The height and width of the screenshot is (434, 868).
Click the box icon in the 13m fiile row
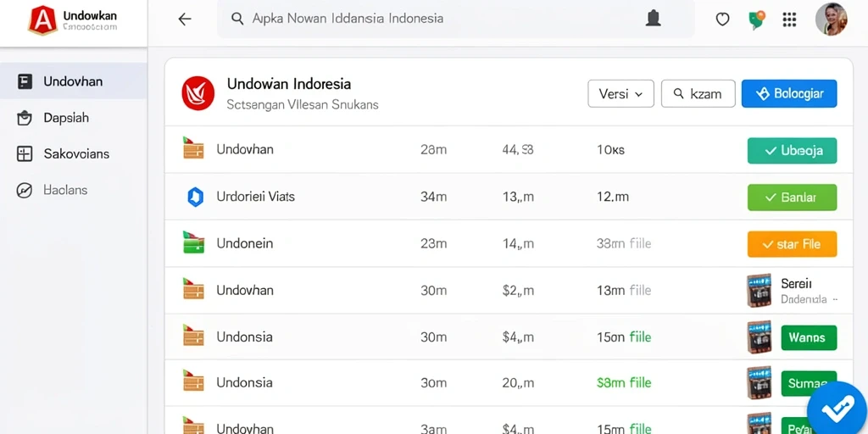point(193,289)
